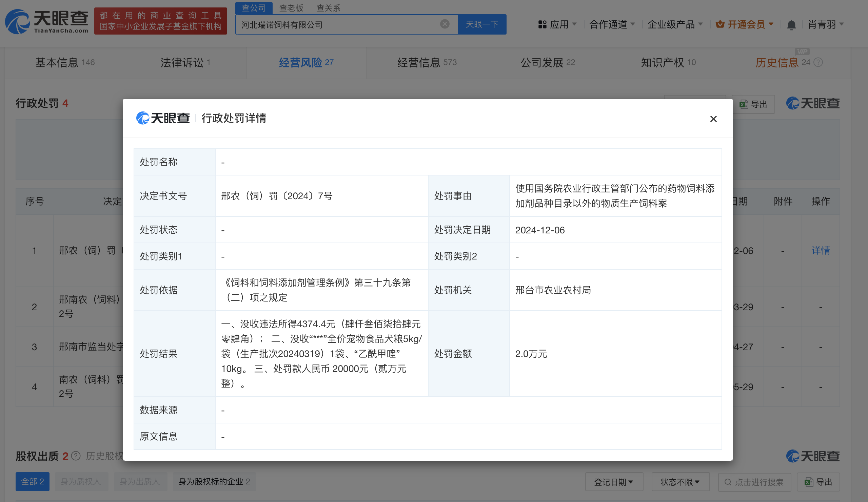The height and width of the screenshot is (502, 868).
Task: Select 全部 2 filter in 股权出质
Action: [x=32, y=481]
